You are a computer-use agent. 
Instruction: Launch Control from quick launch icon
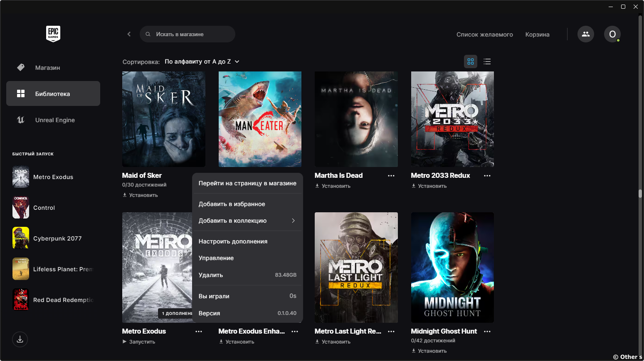coord(21,208)
